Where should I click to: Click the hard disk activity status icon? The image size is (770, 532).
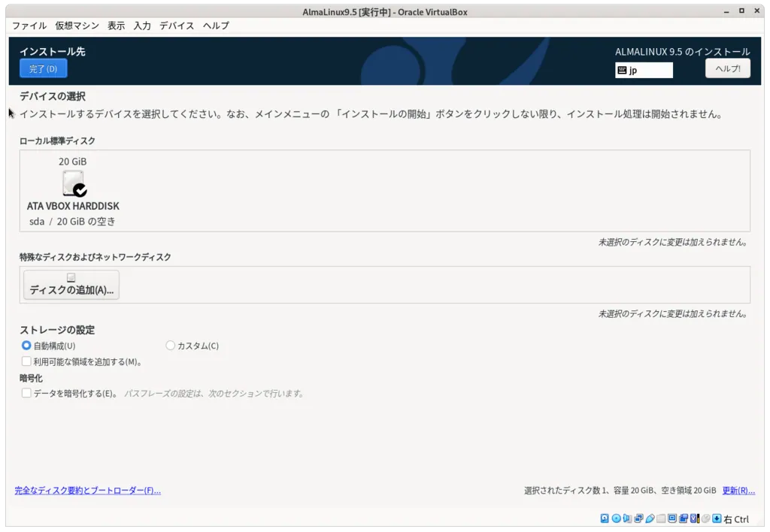[x=604, y=518]
